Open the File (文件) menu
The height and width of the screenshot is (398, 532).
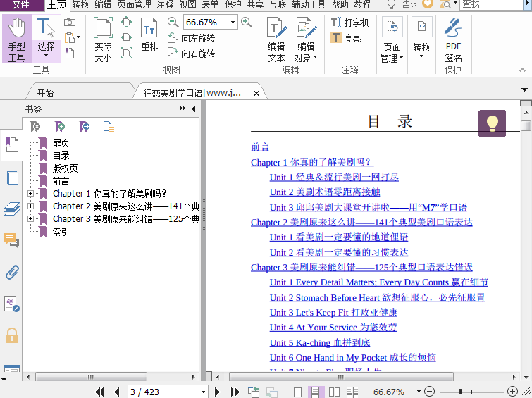tap(21, 5)
